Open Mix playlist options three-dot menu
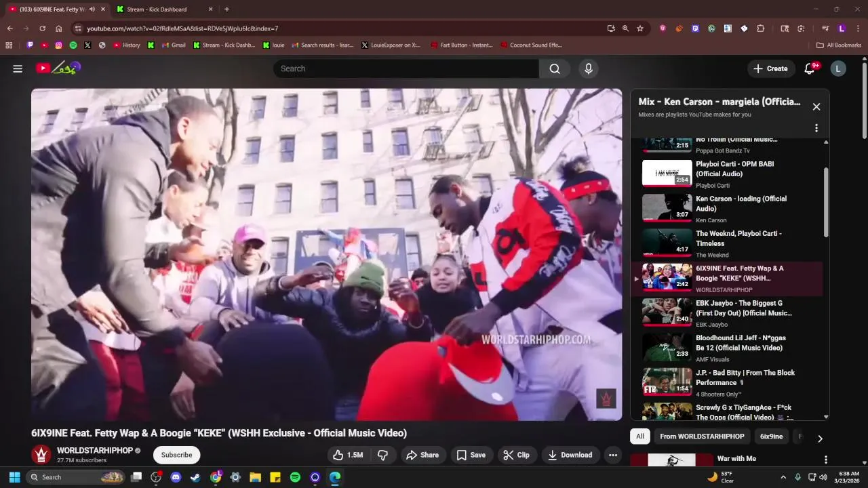Viewport: 868px width, 488px height. (816, 128)
